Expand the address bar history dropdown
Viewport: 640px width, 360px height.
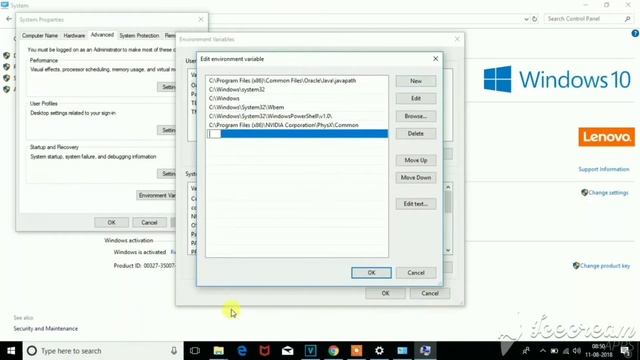pyautogui.click(x=526, y=19)
